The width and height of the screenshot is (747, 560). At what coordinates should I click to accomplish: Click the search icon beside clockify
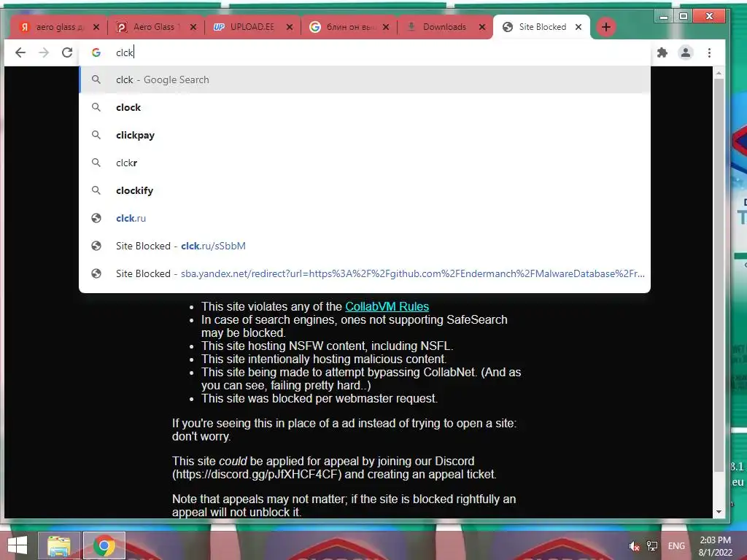(96, 190)
